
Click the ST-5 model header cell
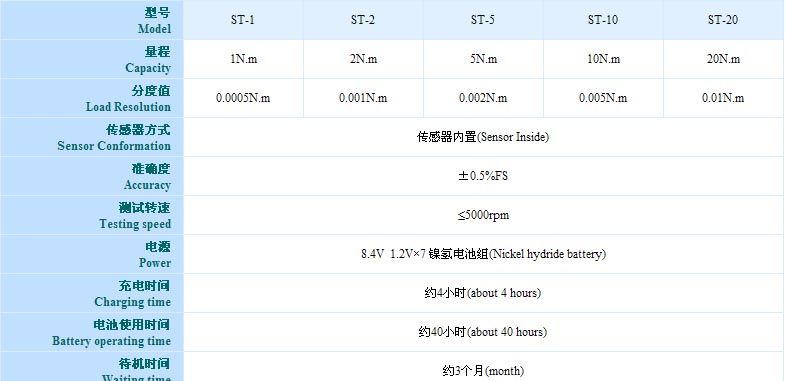483,20
